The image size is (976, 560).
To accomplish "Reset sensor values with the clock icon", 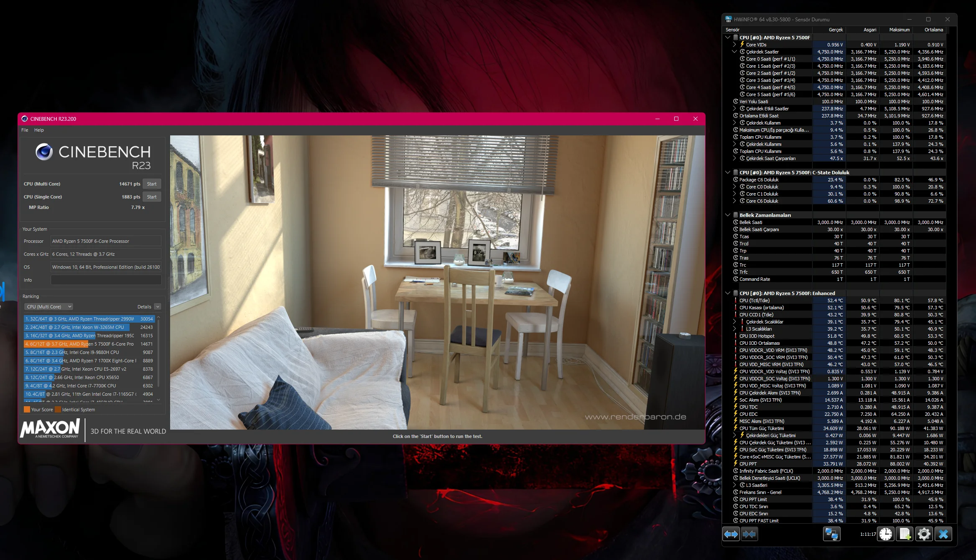I will coord(886,534).
